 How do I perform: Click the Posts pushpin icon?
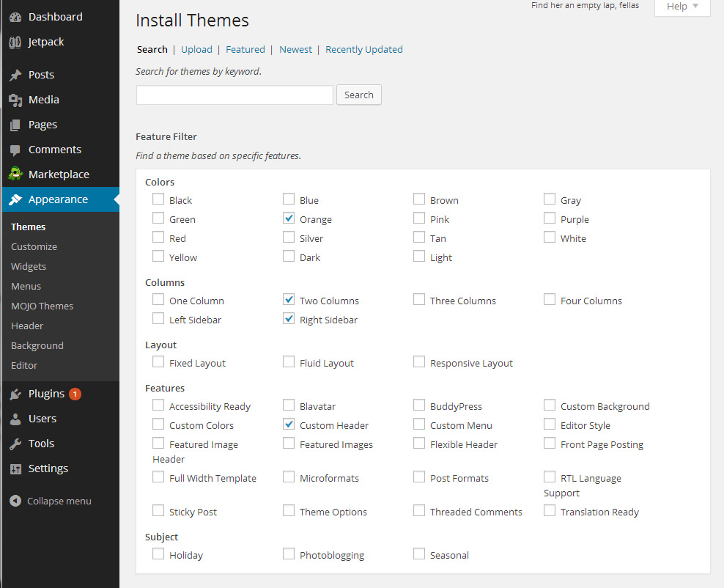[x=15, y=75]
